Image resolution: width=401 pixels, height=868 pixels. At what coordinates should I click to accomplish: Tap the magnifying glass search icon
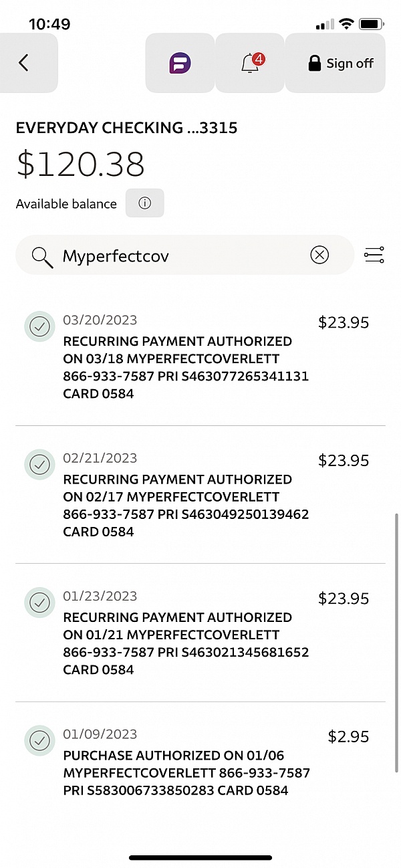click(42, 255)
